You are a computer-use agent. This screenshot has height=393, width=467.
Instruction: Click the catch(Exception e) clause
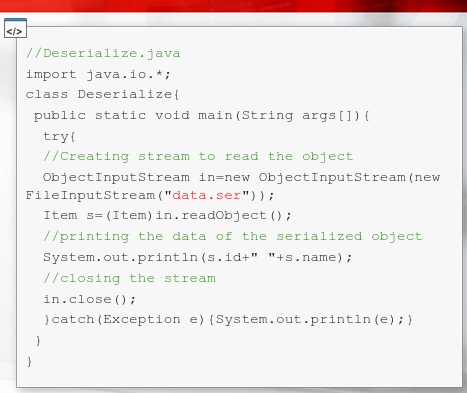click(128, 320)
